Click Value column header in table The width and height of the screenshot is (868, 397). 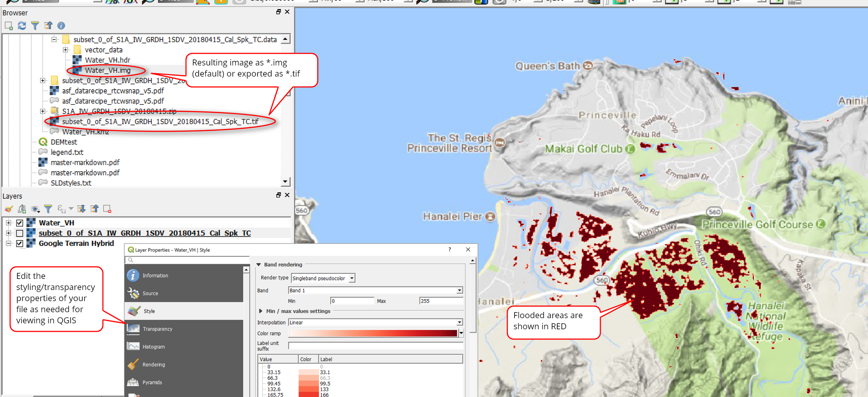(x=278, y=359)
